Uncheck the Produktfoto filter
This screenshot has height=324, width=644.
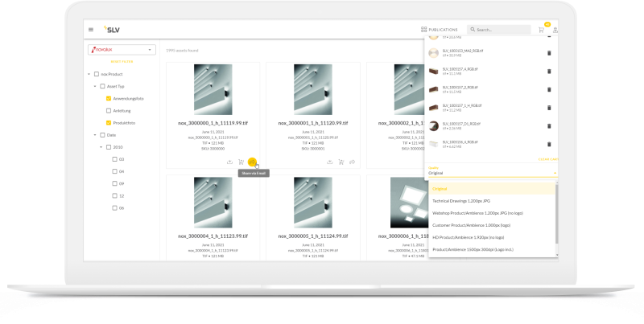coord(109,123)
